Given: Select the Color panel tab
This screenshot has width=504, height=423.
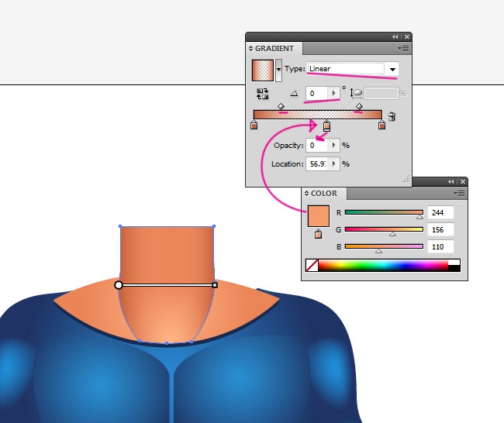Looking at the screenshot, I should [324, 193].
